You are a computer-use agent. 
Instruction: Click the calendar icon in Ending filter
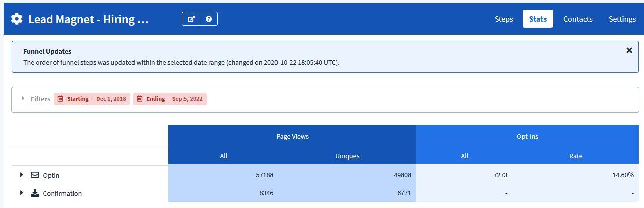pyautogui.click(x=140, y=99)
